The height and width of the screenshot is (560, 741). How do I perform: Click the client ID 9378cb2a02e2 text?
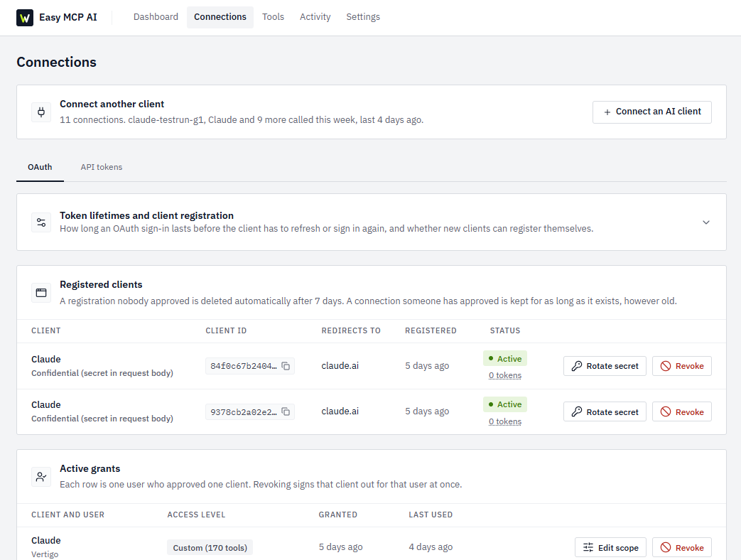(x=244, y=412)
